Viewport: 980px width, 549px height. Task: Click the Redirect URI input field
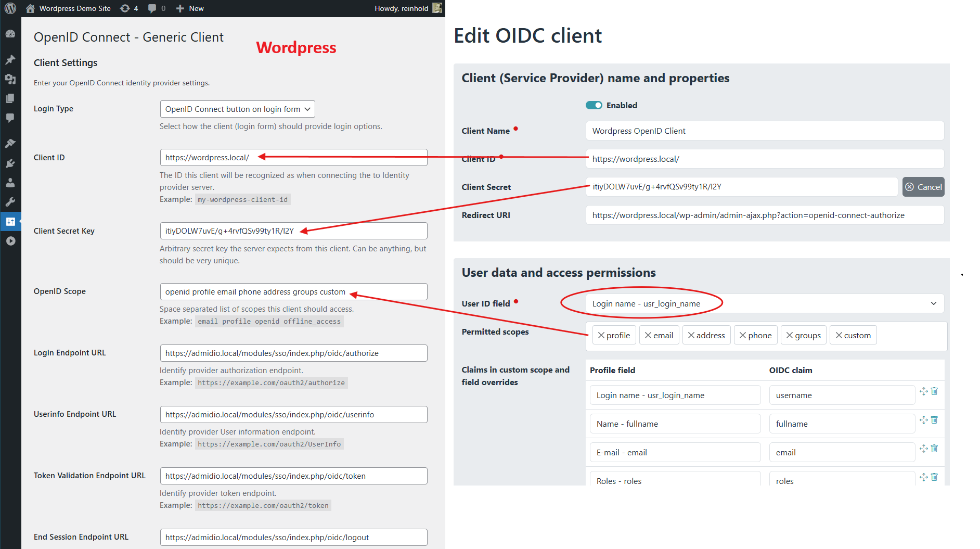click(764, 215)
